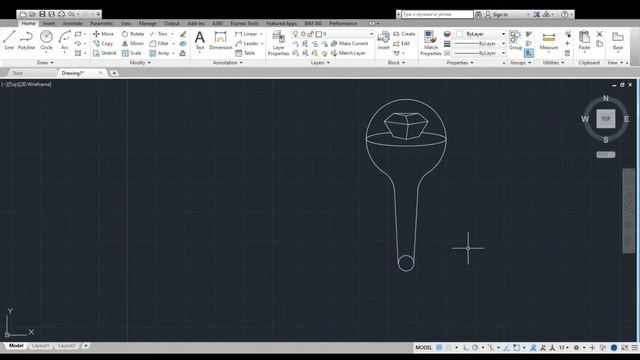
Task: Toggle hardware acceleration circle in status bar
Action: 614,348
